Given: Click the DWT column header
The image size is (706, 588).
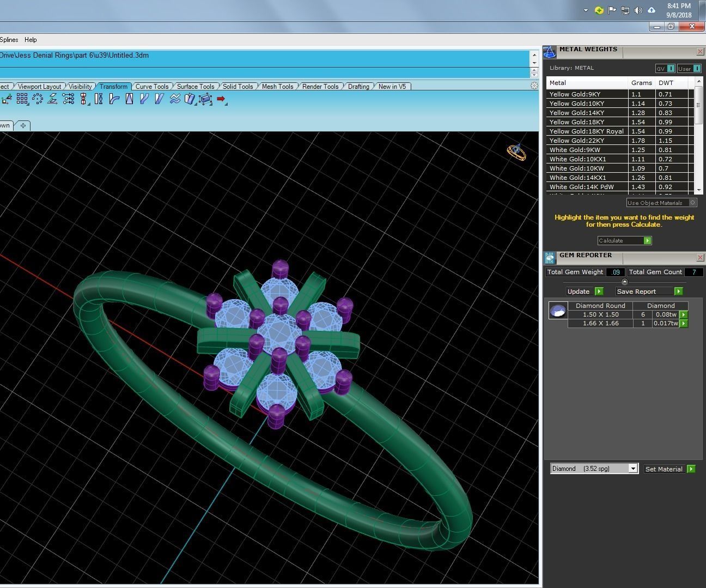Looking at the screenshot, I should 672,83.
